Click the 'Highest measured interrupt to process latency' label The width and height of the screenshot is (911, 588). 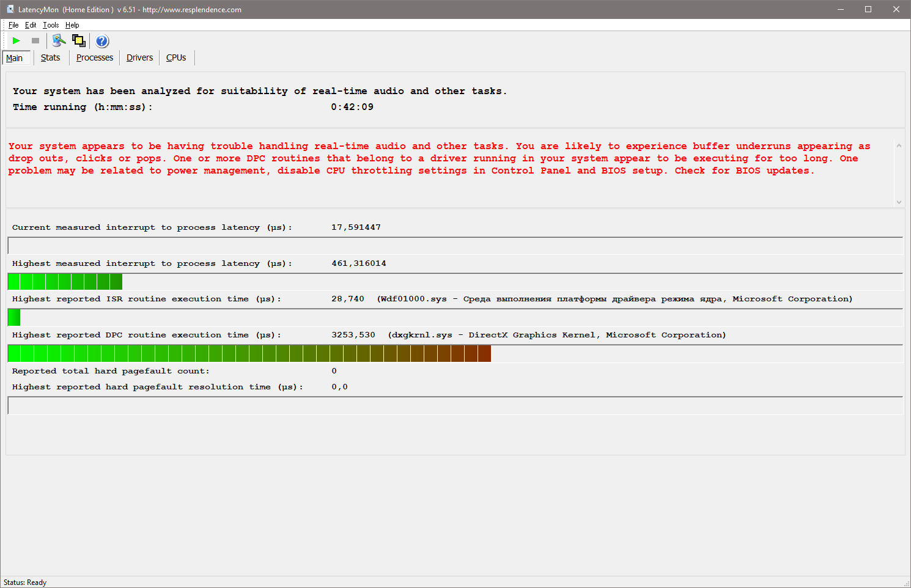pyautogui.click(x=152, y=263)
